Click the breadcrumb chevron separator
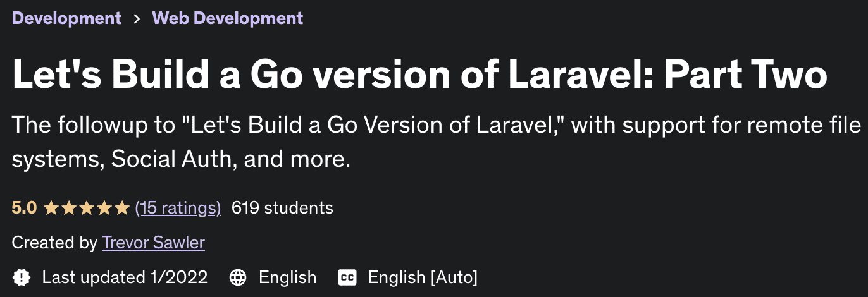Screen dimensions: 868x297 (x=137, y=18)
